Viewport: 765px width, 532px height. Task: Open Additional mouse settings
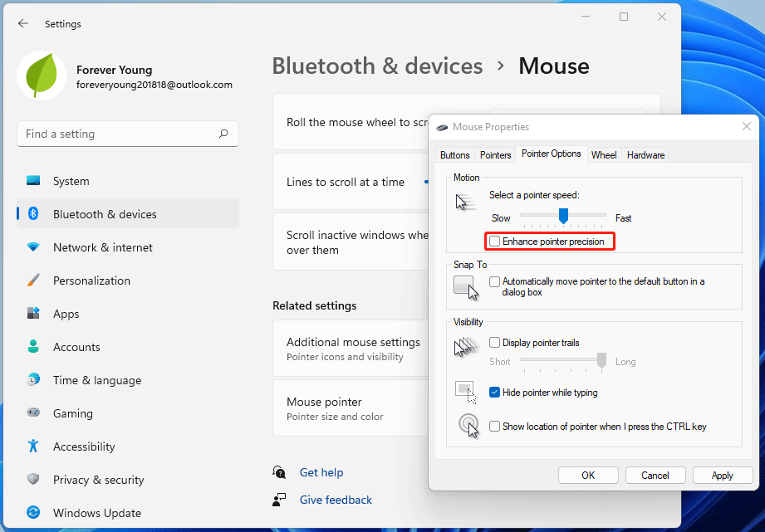(351, 348)
